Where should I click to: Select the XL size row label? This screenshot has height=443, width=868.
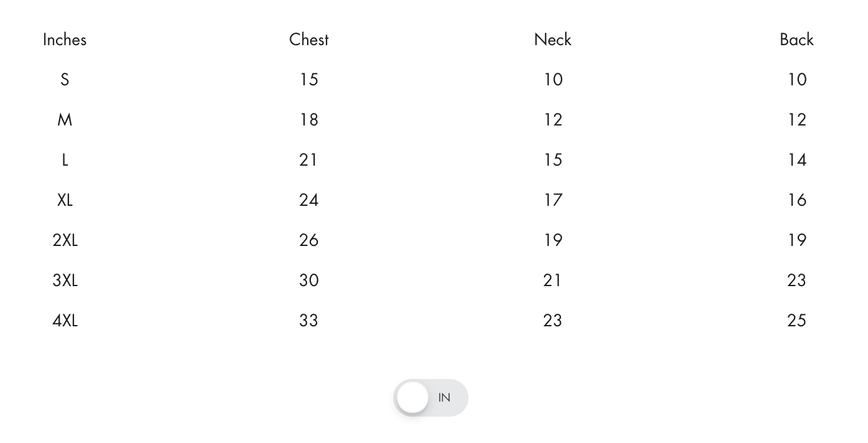(65, 200)
